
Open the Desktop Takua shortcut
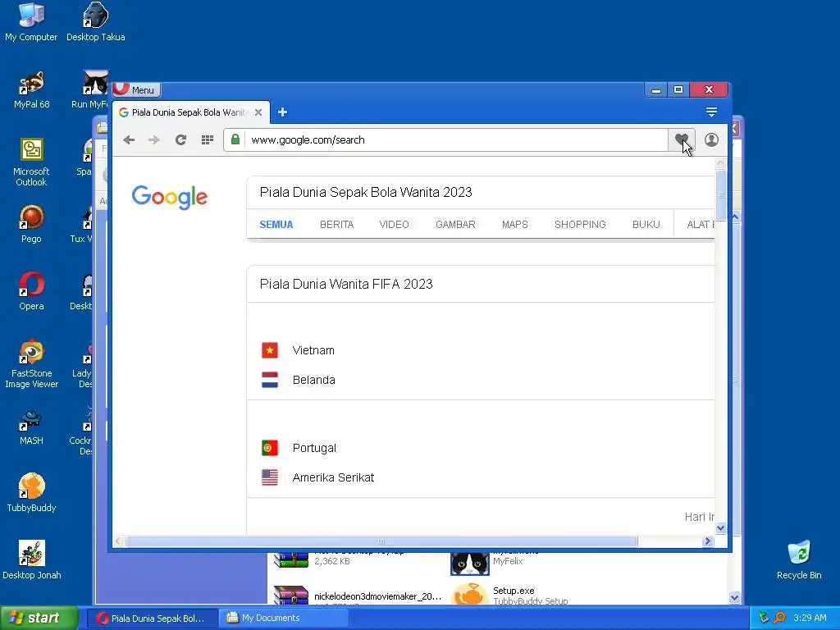(x=95, y=22)
